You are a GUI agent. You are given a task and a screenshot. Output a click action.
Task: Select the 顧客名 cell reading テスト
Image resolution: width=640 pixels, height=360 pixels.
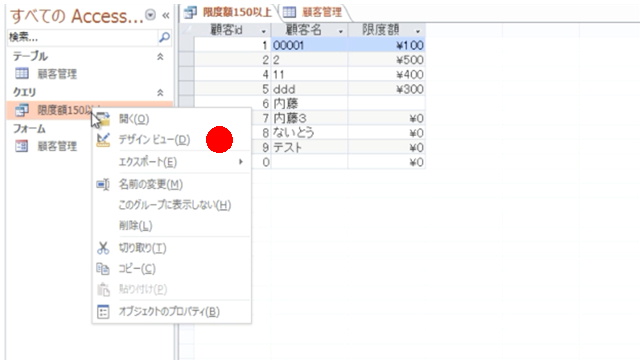coord(309,147)
